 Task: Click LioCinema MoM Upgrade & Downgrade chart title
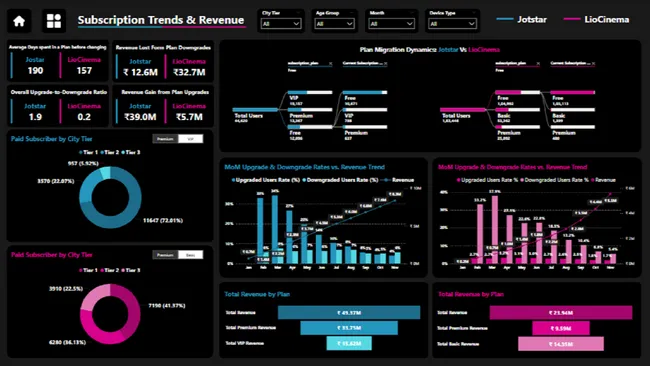tap(512, 167)
